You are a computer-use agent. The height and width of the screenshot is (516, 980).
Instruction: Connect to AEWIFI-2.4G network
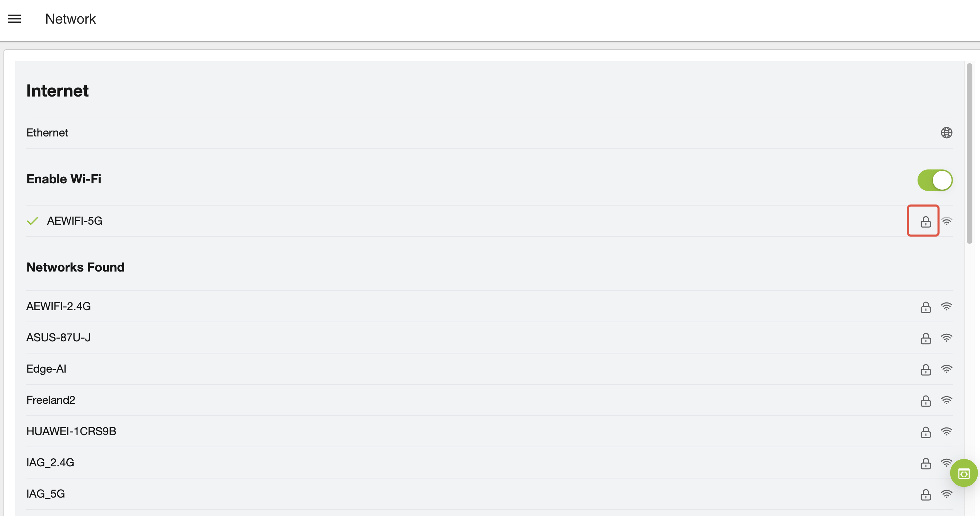click(x=489, y=306)
